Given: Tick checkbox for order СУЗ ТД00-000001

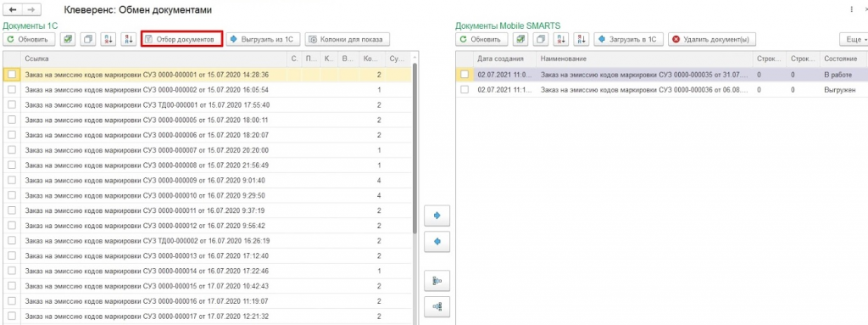Looking at the screenshot, I should 12,105.
